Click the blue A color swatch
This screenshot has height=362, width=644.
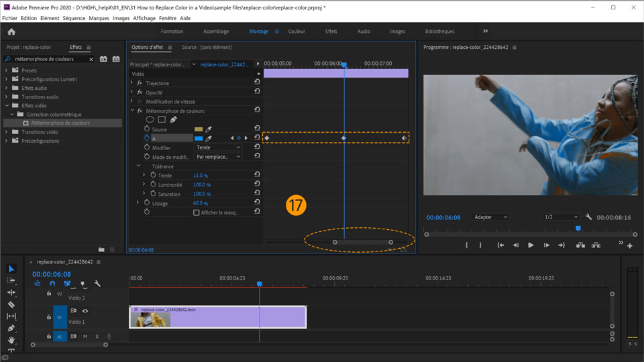pos(199,138)
